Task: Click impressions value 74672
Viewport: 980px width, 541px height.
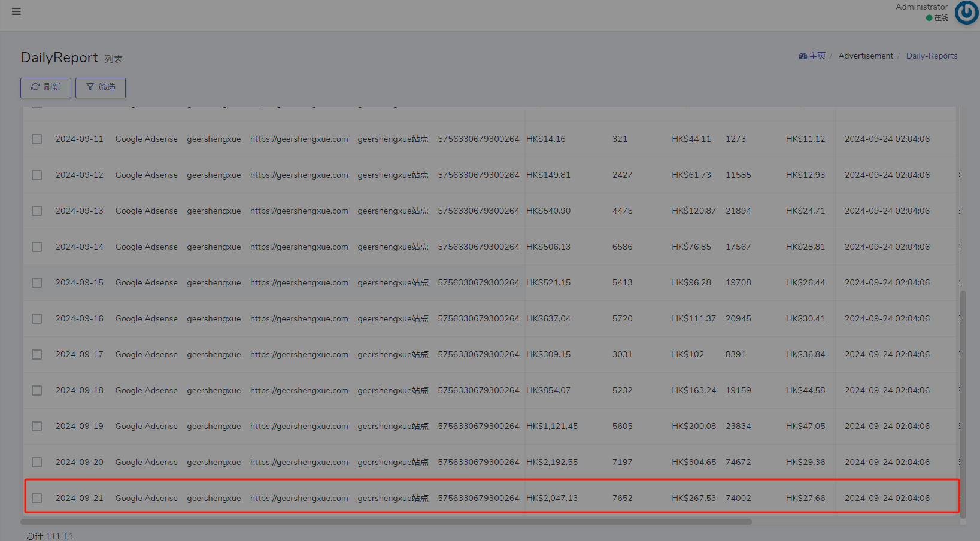Action: point(738,462)
